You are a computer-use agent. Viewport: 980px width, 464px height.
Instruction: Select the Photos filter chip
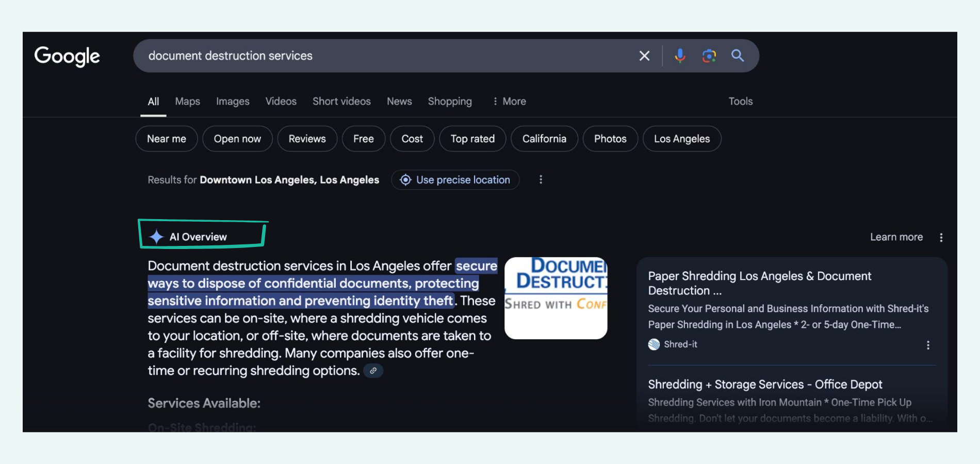coord(610,139)
